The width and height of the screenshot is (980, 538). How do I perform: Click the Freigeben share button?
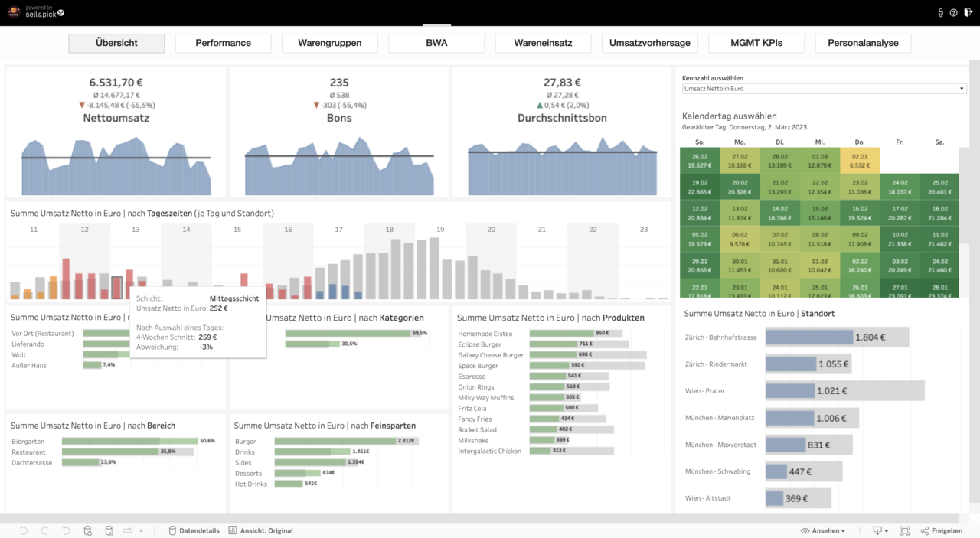click(942, 530)
